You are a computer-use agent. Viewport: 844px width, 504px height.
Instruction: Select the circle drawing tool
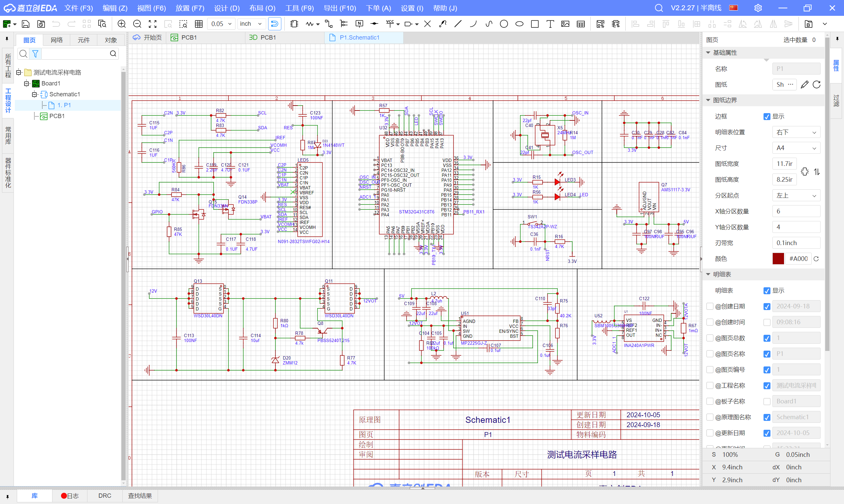tap(504, 24)
